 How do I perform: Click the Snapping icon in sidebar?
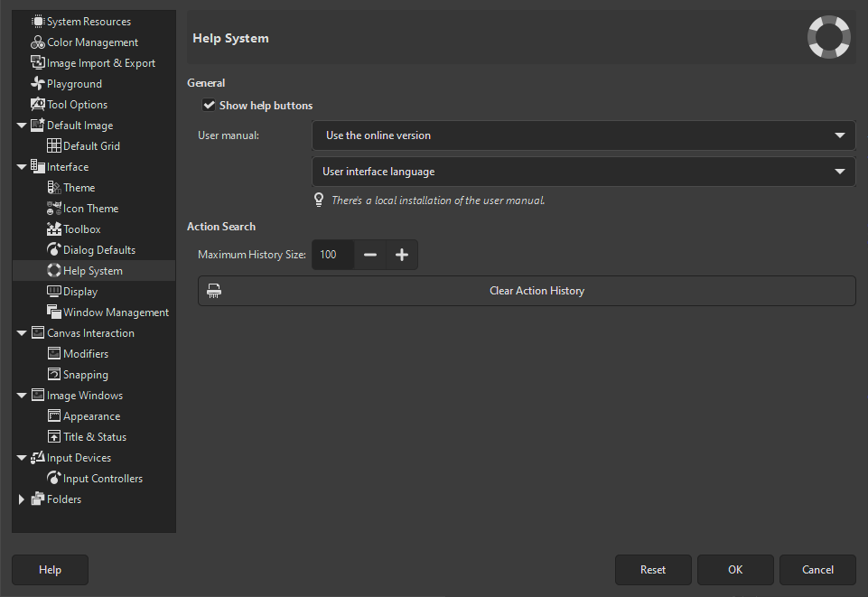[x=54, y=375]
